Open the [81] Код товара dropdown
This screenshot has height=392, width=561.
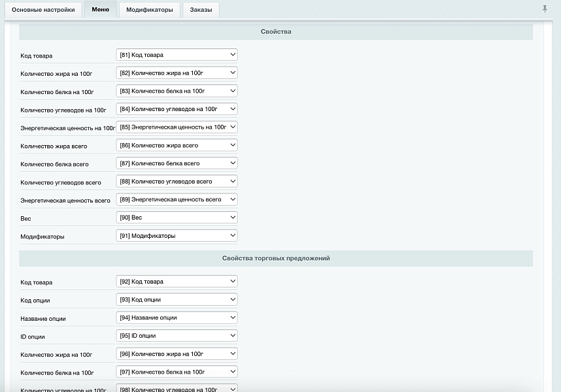(177, 55)
